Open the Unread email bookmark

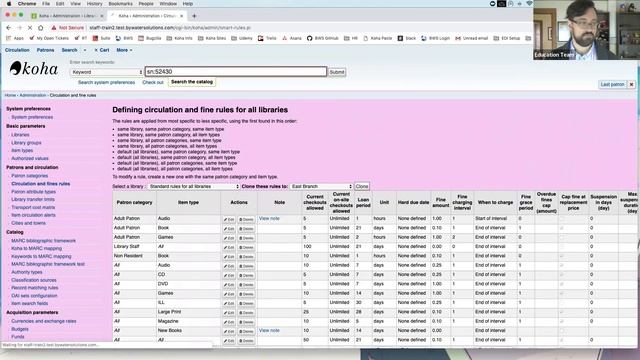(x=472, y=38)
